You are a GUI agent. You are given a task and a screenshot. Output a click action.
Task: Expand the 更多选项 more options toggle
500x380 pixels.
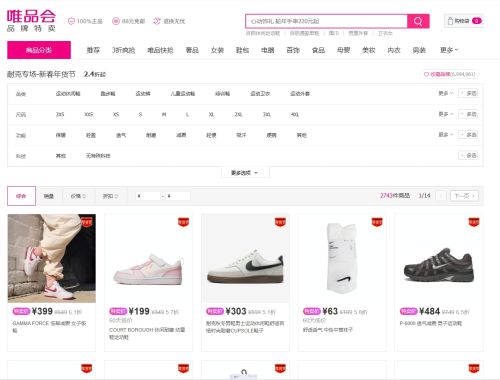pos(245,173)
